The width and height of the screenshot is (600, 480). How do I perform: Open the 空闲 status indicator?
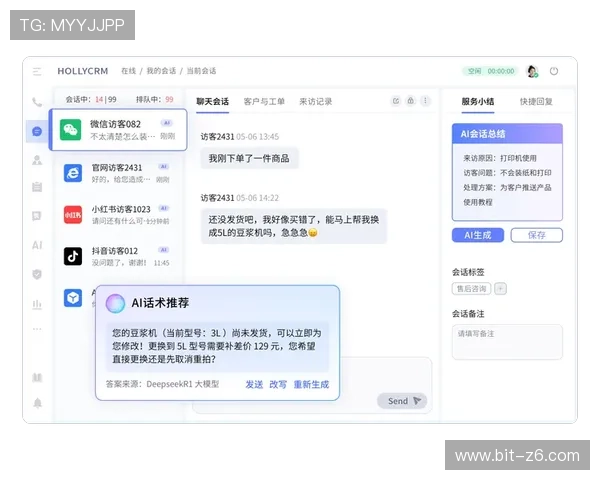pos(491,71)
